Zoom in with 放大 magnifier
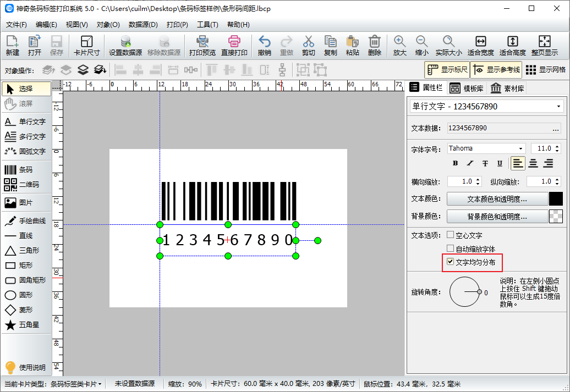Image resolution: width=570 pixels, height=392 pixels. (x=399, y=46)
